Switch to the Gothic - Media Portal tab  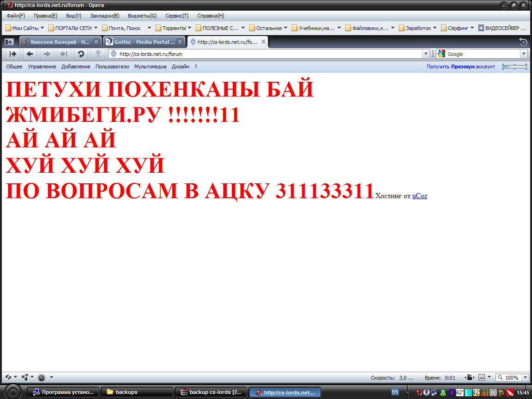pos(144,42)
